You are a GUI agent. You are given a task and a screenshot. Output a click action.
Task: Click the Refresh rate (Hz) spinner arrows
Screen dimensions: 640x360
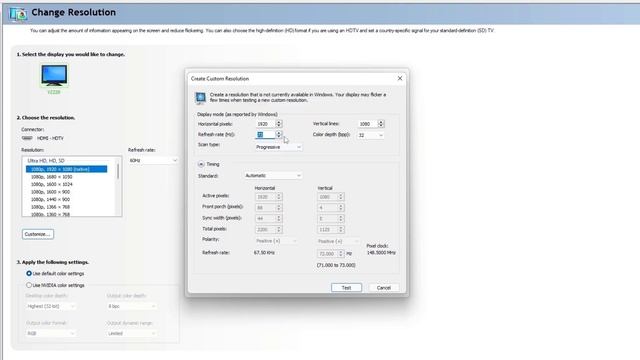click(x=279, y=134)
